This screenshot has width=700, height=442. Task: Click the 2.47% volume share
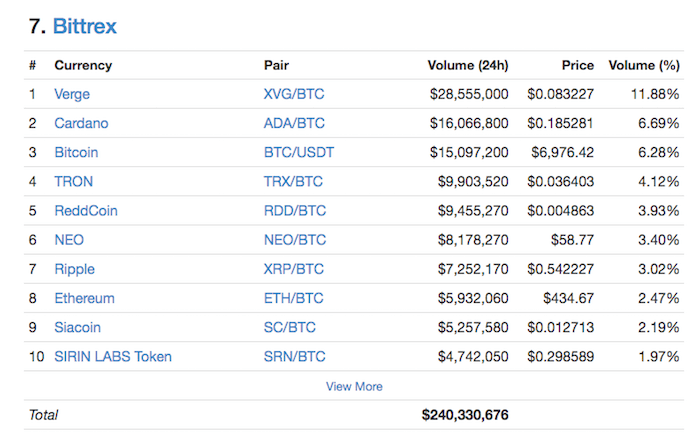(658, 298)
